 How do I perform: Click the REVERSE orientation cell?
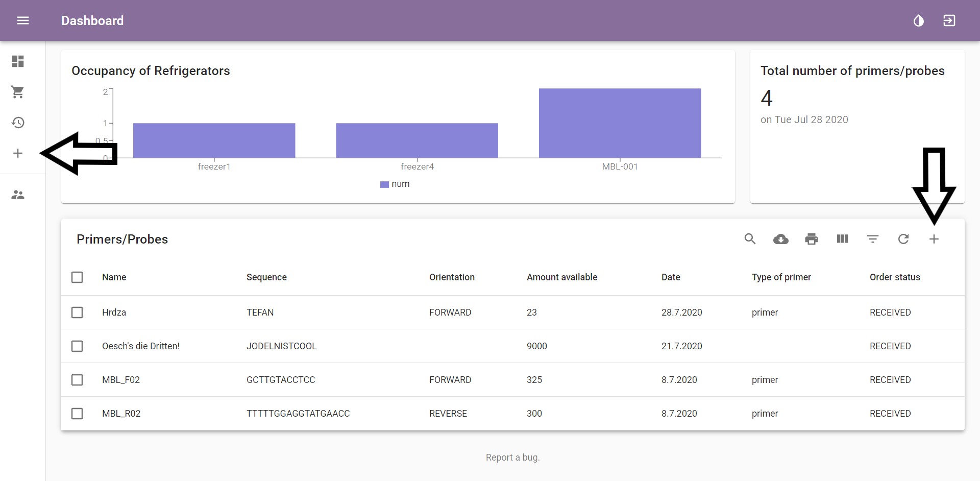448,414
